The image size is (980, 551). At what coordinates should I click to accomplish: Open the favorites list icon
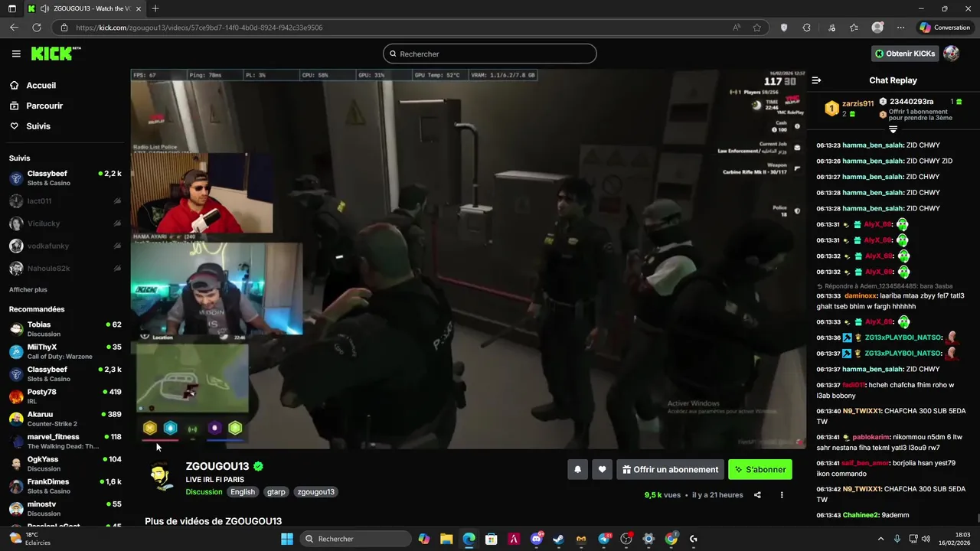tap(854, 28)
